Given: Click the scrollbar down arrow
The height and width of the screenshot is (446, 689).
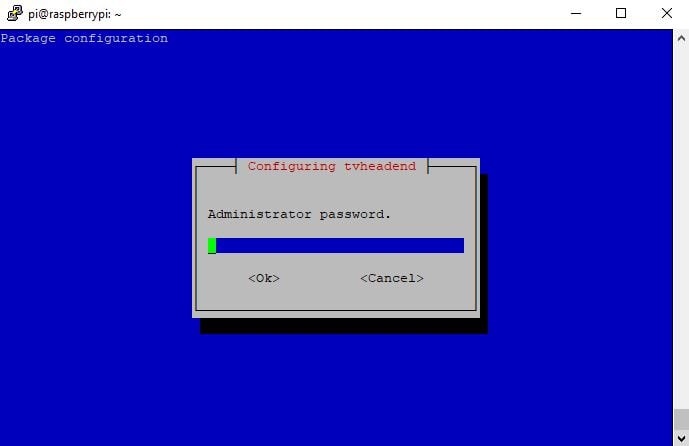Looking at the screenshot, I should (681, 438).
